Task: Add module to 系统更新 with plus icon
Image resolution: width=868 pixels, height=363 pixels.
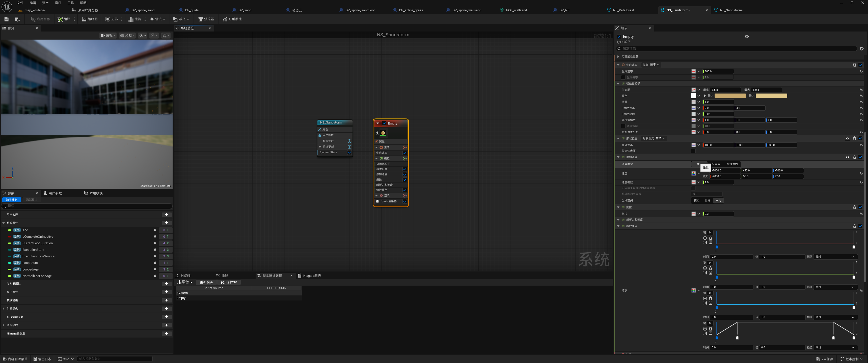Action: pyautogui.click(x=349, y=147)
